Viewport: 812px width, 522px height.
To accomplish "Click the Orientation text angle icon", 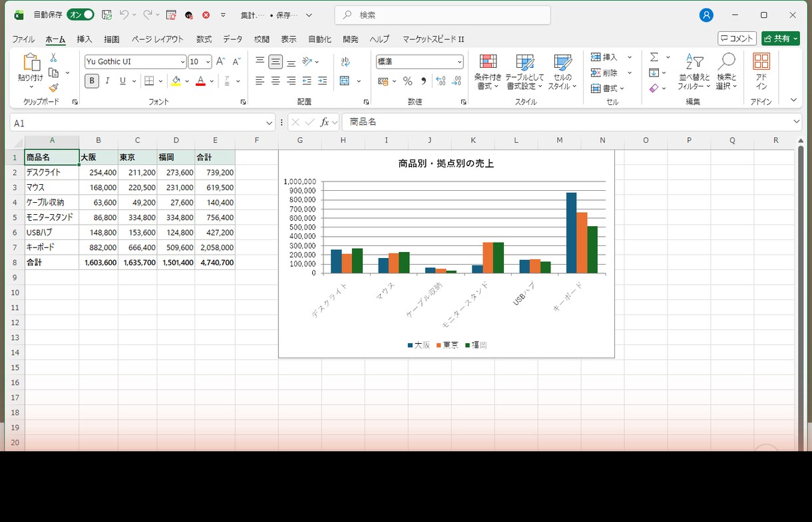I will click(x=307, y=61).
